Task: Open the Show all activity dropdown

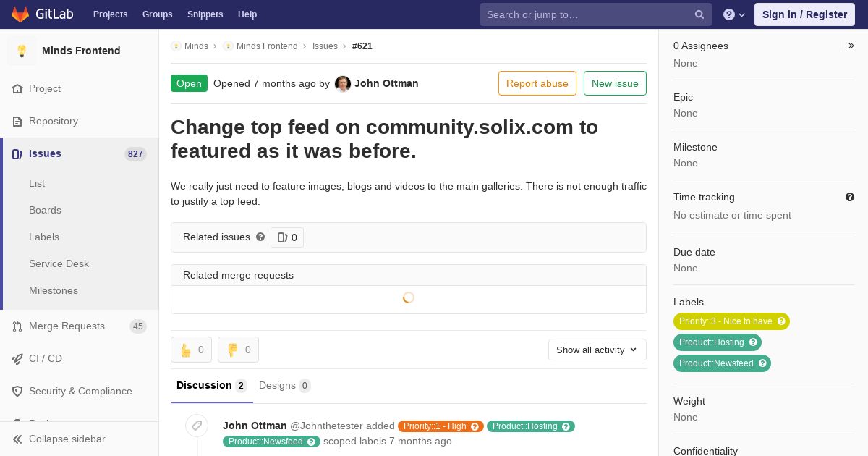Action: click(x=597, y=350)
